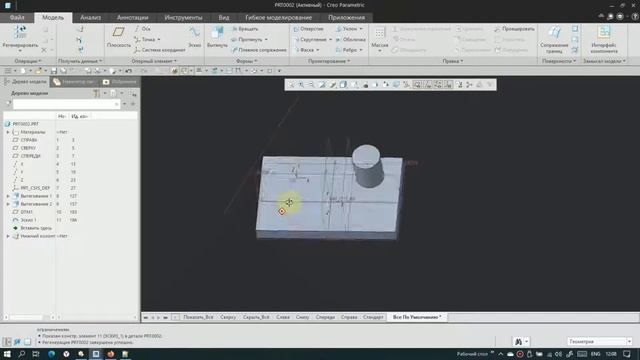640x360 pixels.
Task: Switch to the Вид ribbon tab
Action: [224, 18]
